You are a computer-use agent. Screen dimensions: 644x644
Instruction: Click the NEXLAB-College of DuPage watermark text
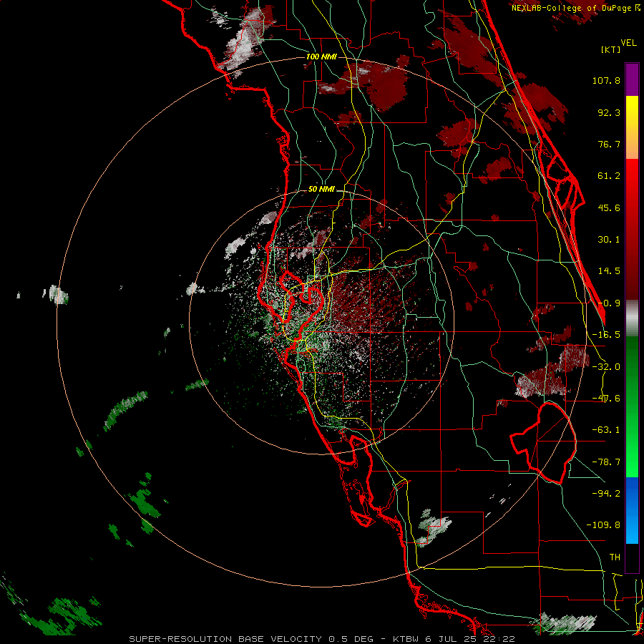click(x=576, y=8)
